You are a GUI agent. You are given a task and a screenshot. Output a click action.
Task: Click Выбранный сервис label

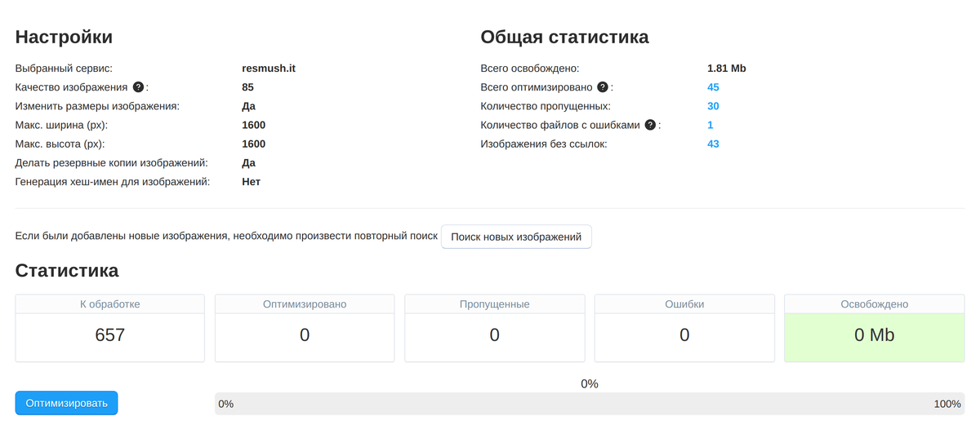click(64, 69)
